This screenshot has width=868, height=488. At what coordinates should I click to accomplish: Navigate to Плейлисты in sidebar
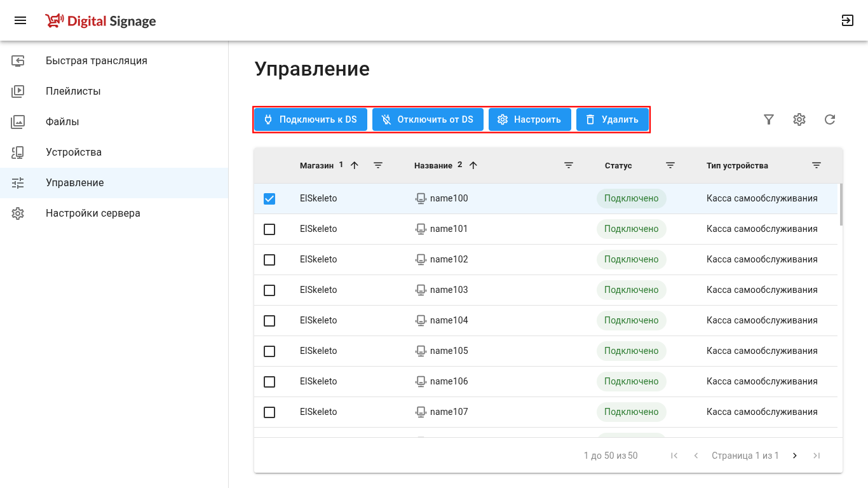point(73,91)
